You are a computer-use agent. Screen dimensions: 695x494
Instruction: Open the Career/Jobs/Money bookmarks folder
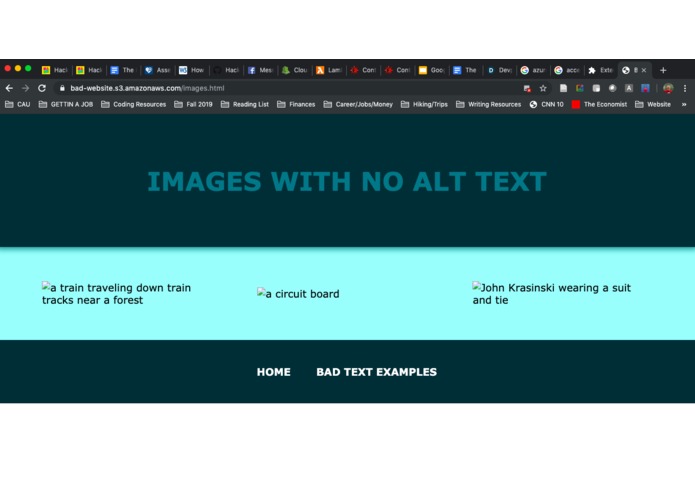click(x=358, y=105)
